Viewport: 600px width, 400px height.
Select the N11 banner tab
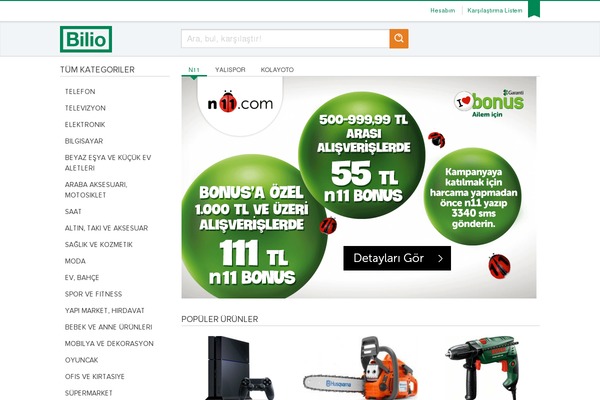click(194, 70)
